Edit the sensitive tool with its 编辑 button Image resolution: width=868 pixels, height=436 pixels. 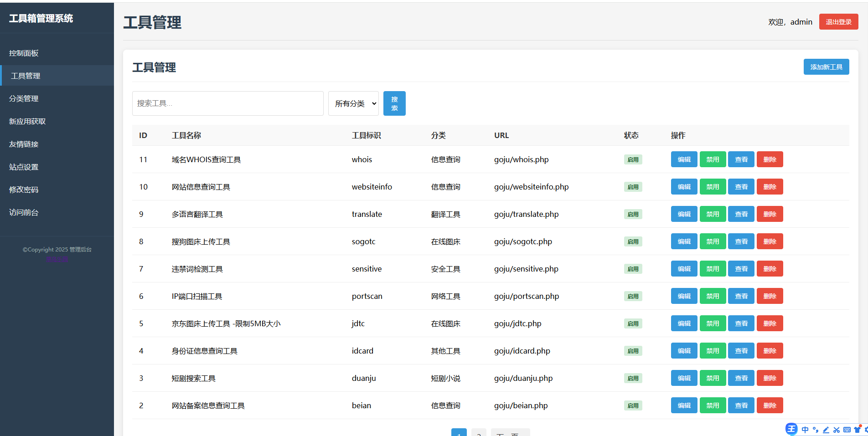tap(684, 268)
